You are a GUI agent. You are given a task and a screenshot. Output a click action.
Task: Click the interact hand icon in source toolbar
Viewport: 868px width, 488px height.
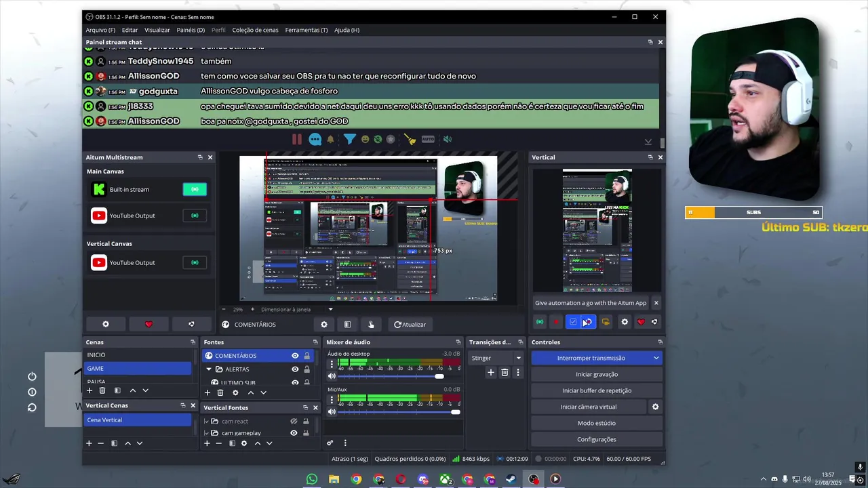(x=371, y=325)
